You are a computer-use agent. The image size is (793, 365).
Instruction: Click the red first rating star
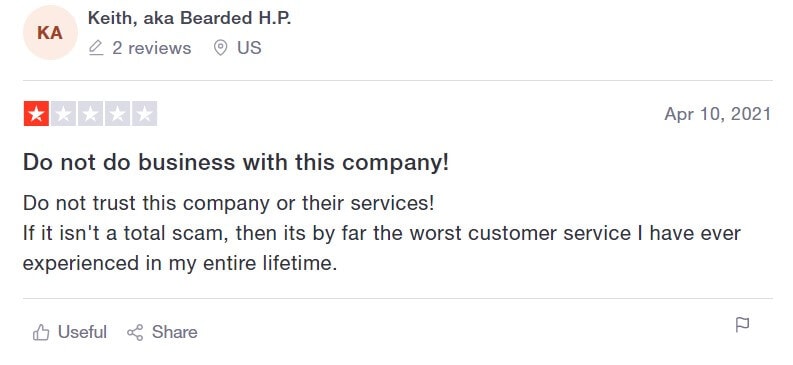point(36,114)
